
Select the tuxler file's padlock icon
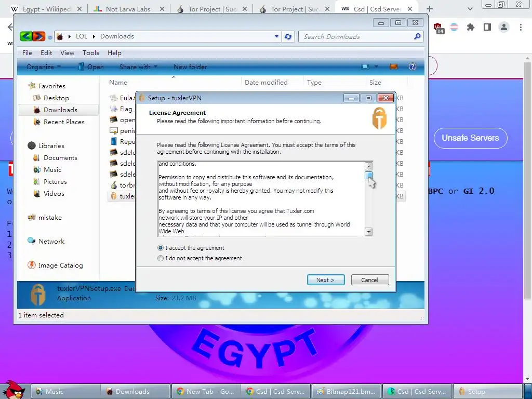click(x=114, y=196)
